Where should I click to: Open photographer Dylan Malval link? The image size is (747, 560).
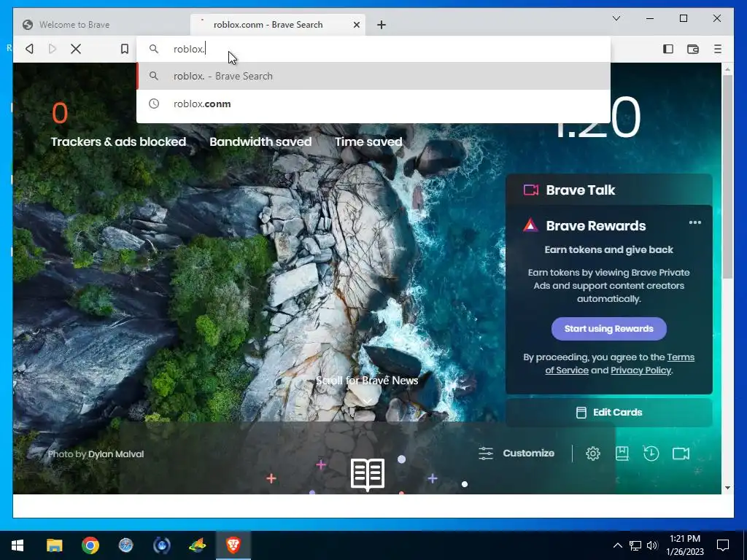coord(116,454)
